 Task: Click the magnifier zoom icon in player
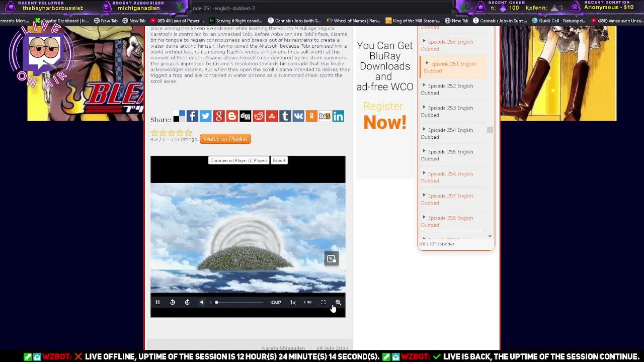click(x=338, y=302)
